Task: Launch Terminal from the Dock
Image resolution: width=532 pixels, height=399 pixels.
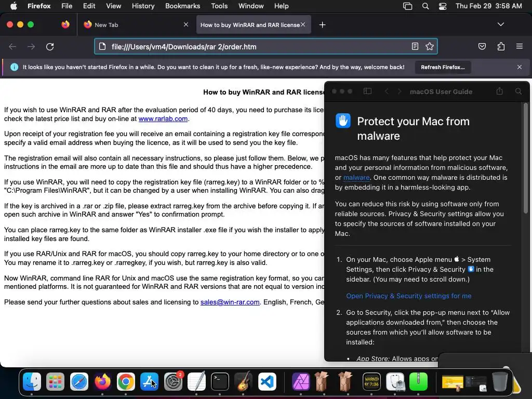Action: click(x=220, y=382)
